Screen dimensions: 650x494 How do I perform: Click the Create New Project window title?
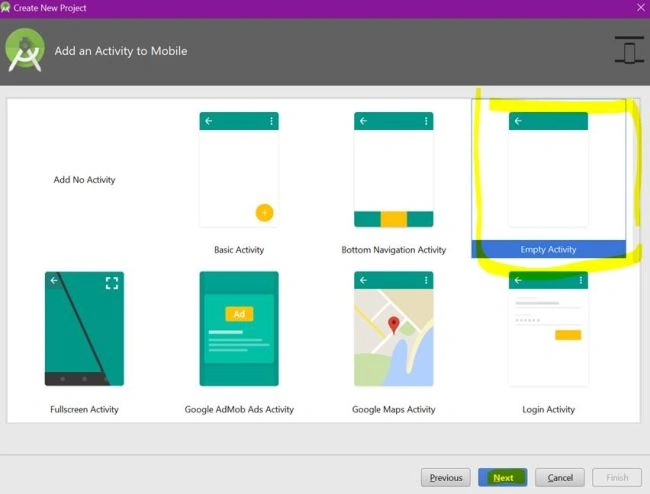(50, 8)
